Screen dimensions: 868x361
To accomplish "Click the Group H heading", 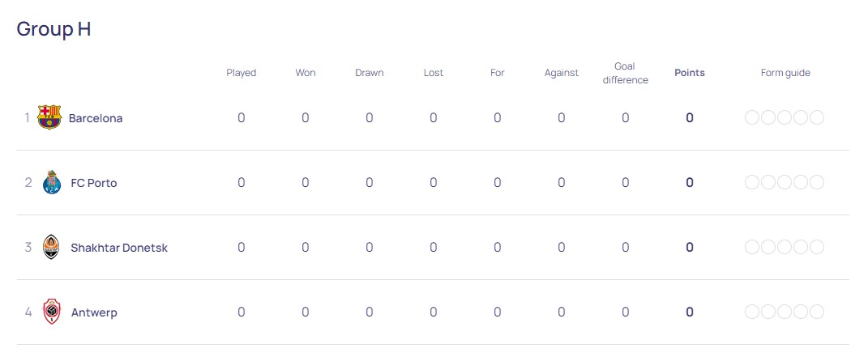I will click(x=53, y=29).
